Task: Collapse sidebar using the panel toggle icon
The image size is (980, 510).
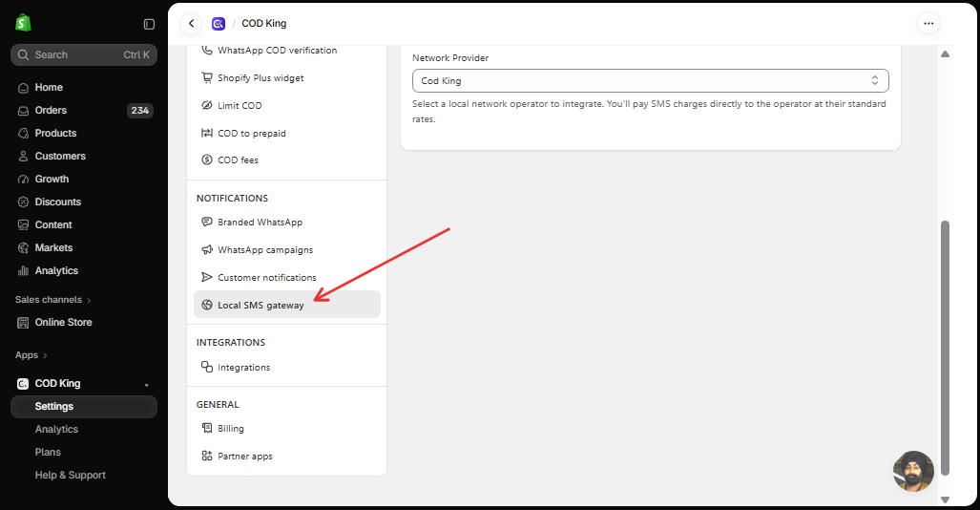Action: click(149, 24)
